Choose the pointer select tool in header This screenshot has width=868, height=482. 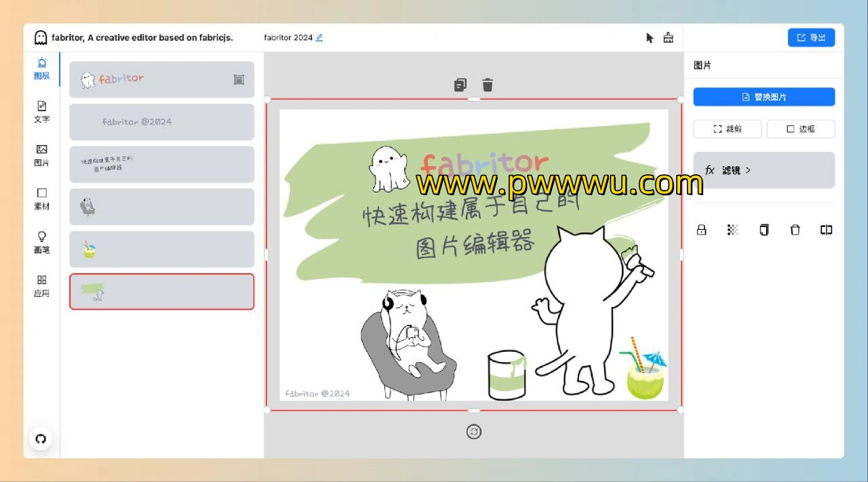650,38
